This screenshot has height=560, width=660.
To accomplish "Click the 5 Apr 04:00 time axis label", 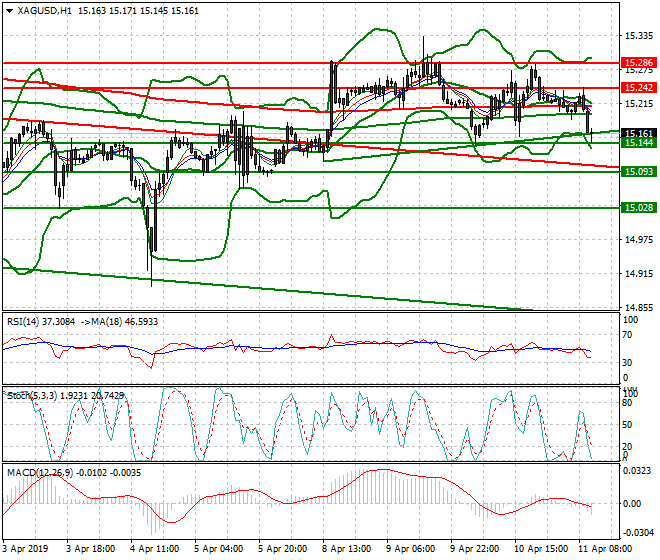I will point(218,549).
